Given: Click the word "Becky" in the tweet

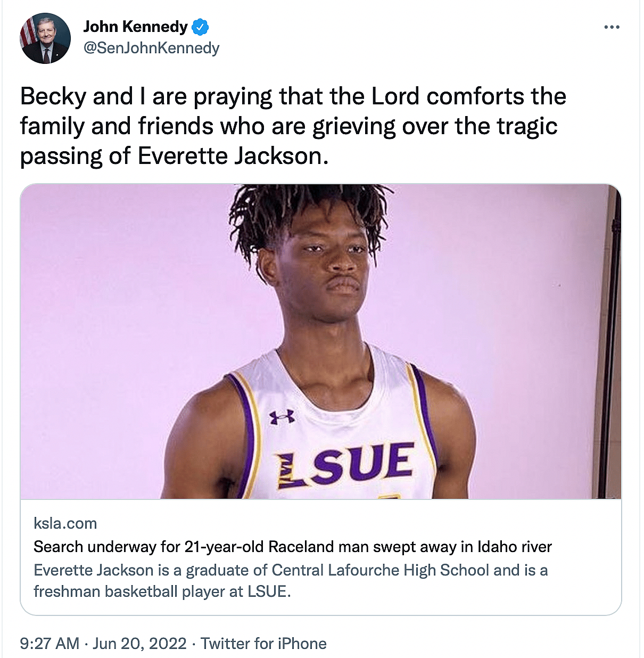Looking at the screenshot, I should coord(53,96).
